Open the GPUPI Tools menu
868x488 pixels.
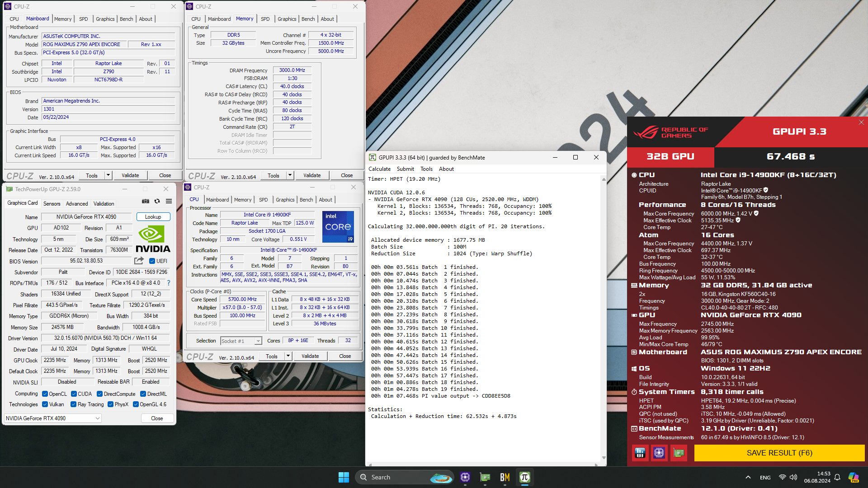426,169
